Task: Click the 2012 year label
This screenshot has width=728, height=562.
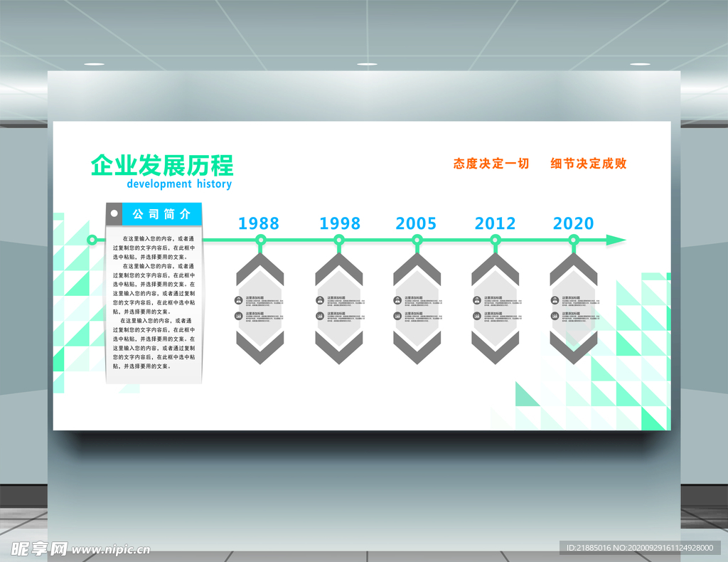Action: click(x=495, y=223)
